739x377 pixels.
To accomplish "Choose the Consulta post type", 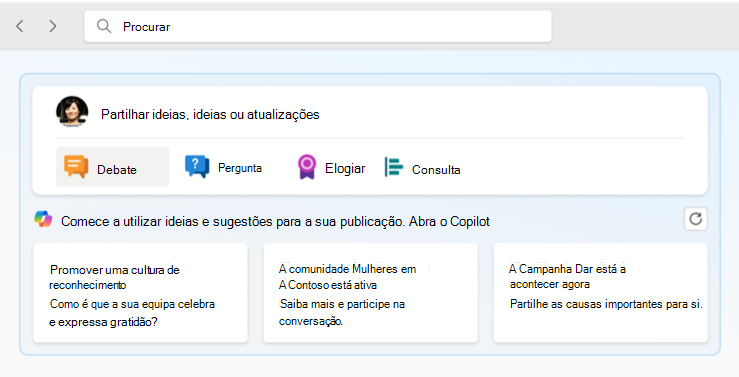I will point(422,168).
